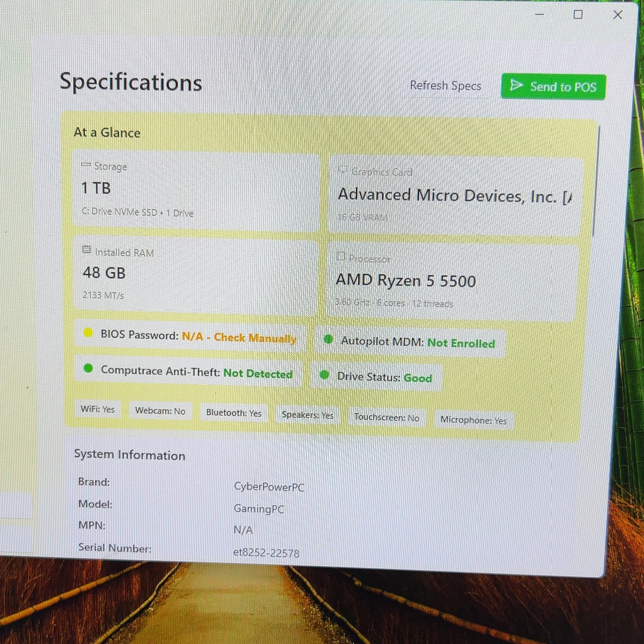Image resolution: width=644 pixels, height=644 pixels.
Task: Click the Send to POS button
Action: 553,86
